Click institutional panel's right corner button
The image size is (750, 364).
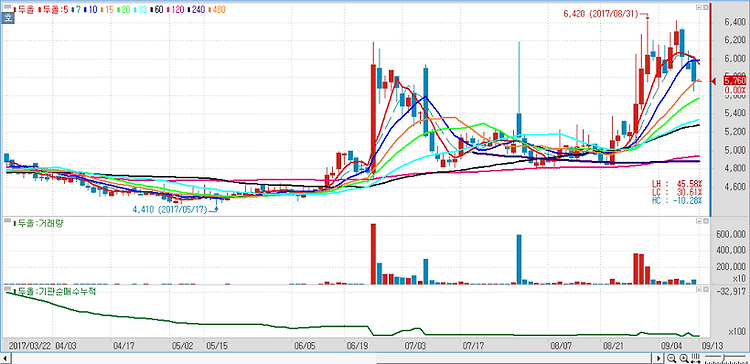coord(706,290)
